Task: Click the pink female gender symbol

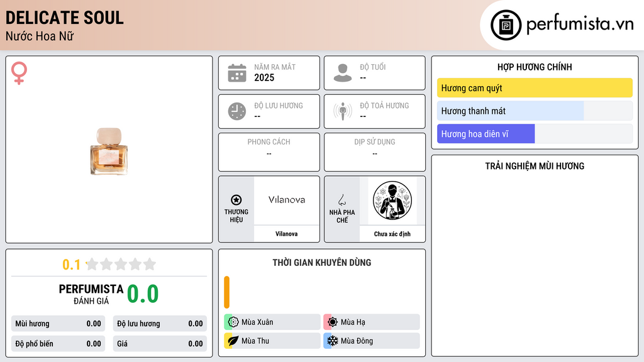Action: (x=19, y=73)
